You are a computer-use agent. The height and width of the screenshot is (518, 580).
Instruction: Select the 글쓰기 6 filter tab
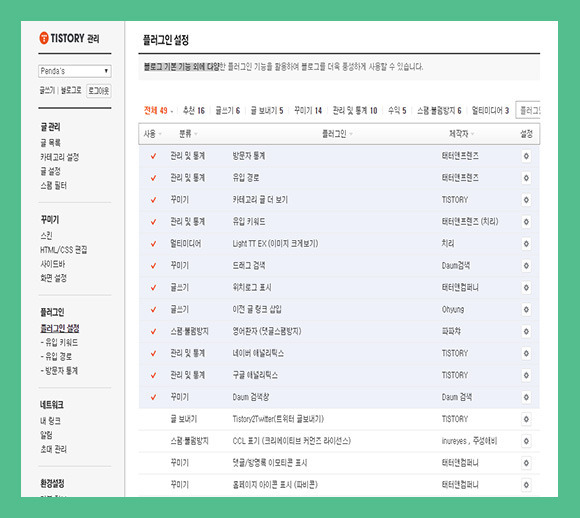(227, 110)
